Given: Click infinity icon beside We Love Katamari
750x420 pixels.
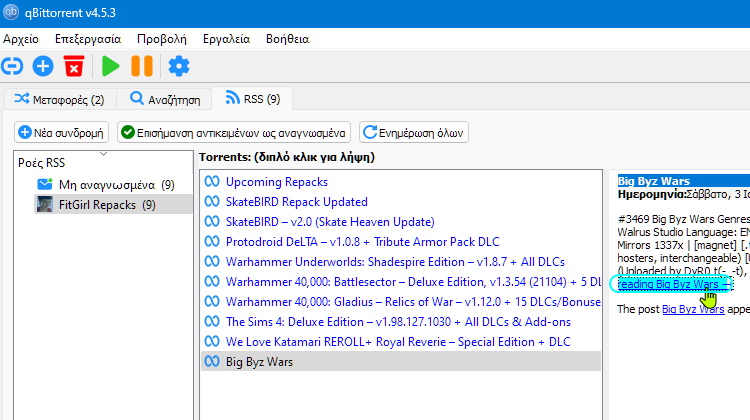Looking at the screenshot, I should 212,342.
